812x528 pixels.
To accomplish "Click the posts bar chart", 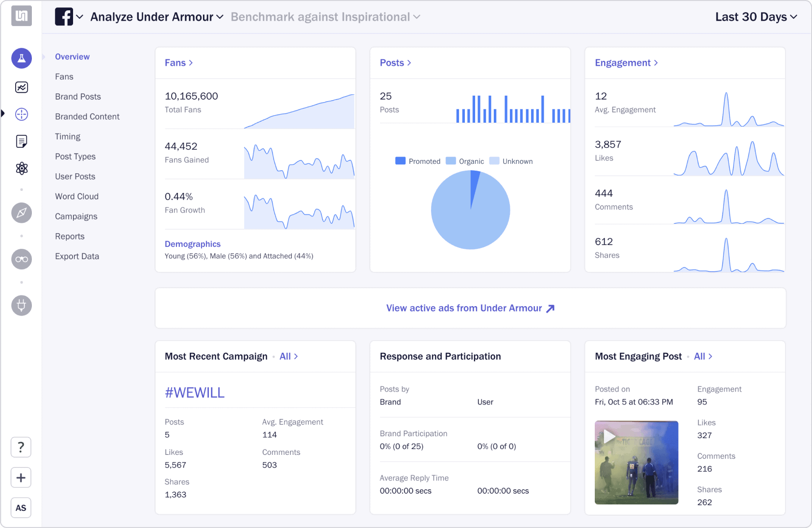I will click(x=513, y=108).
